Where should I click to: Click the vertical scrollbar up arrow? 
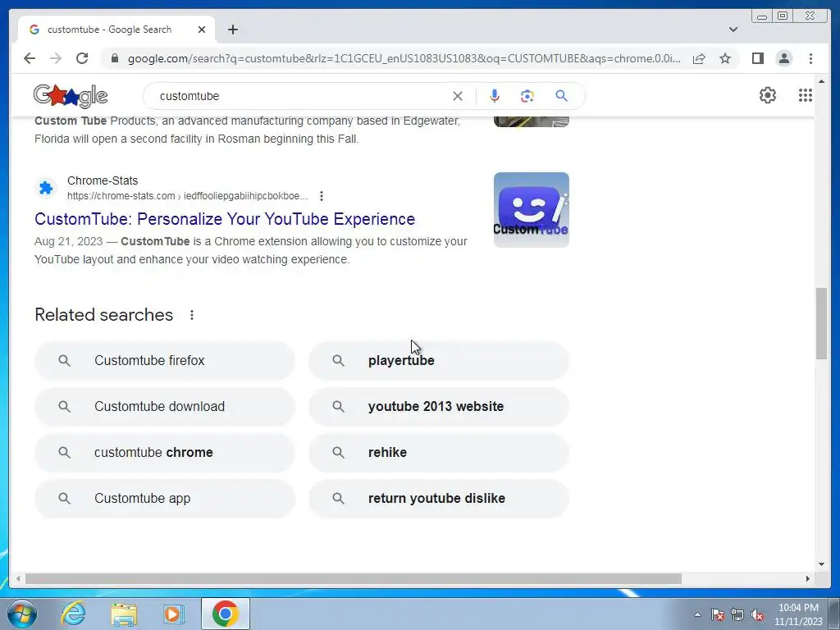821,81
